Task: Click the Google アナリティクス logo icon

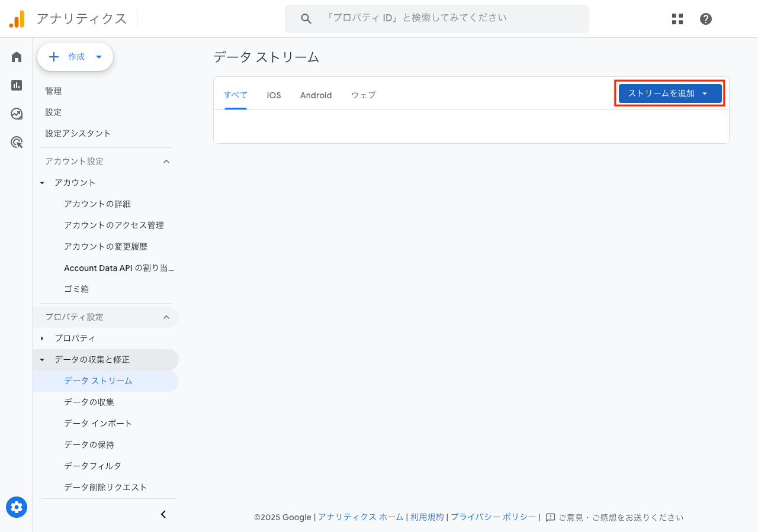Action: [18, 18]
